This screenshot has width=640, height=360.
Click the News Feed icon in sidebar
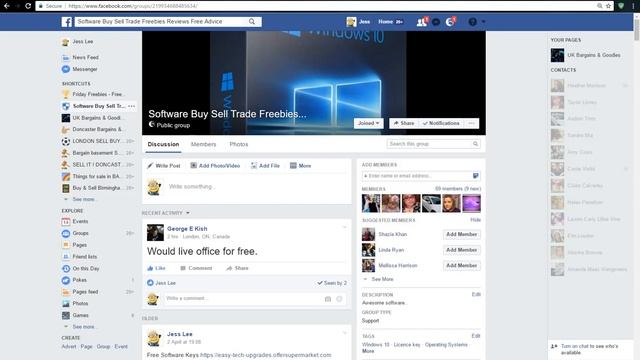pyautogui.click(x=66, y=58)
